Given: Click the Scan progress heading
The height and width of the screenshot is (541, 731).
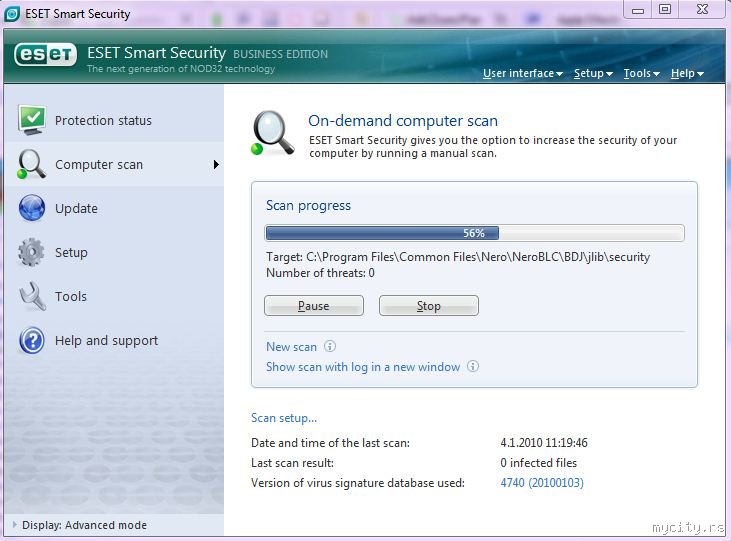Looking at the screenshot, I should (x=308, y=206).
